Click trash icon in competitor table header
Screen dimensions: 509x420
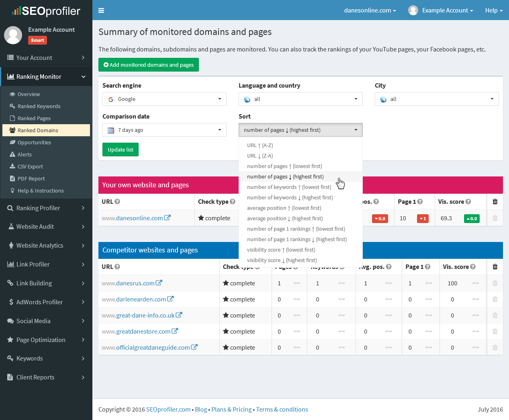495,267
